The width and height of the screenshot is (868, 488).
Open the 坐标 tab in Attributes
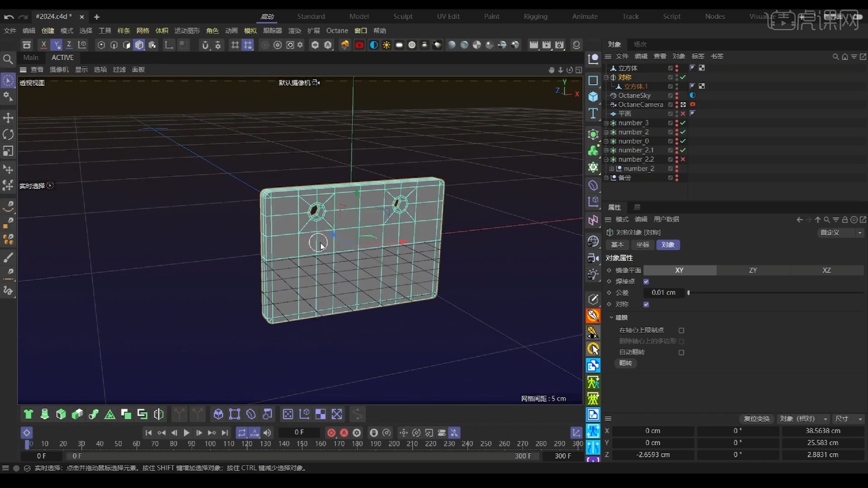pos(642,244)
